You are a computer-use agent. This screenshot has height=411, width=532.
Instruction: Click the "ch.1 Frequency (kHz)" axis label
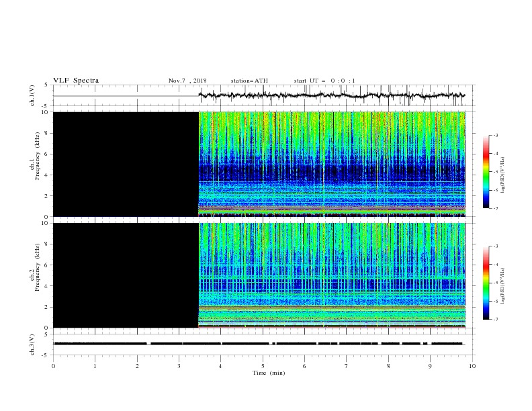(x=35, y=156)
